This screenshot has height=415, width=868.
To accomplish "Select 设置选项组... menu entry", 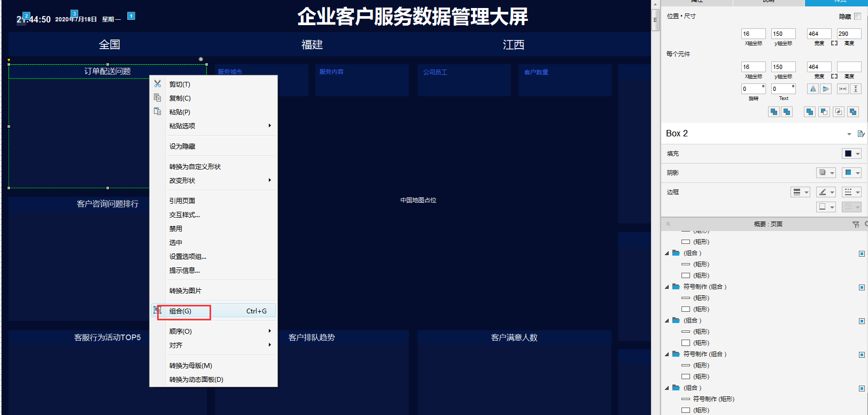I will pos(214,257).
